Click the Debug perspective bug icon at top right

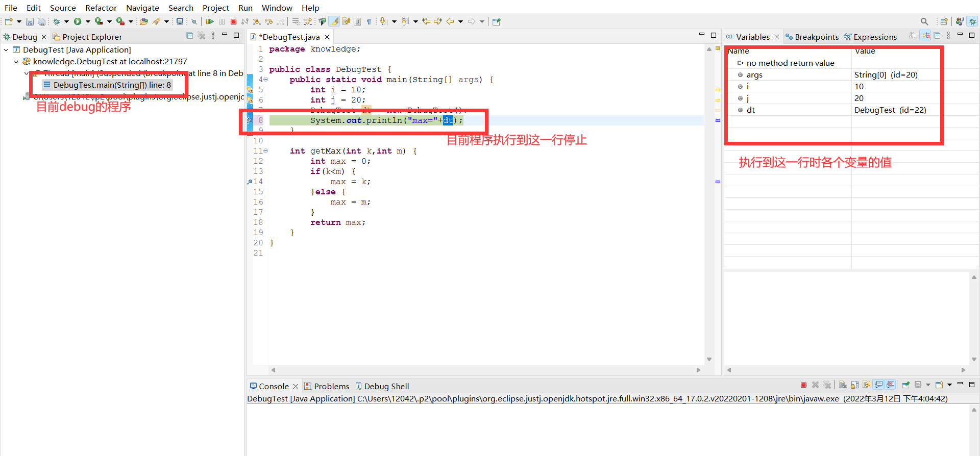pos(972,21)
